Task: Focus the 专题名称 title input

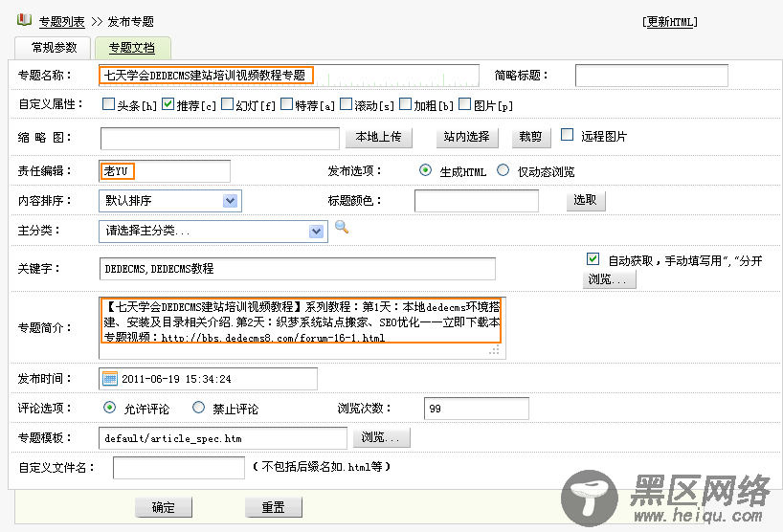Action: click(289, 76)
